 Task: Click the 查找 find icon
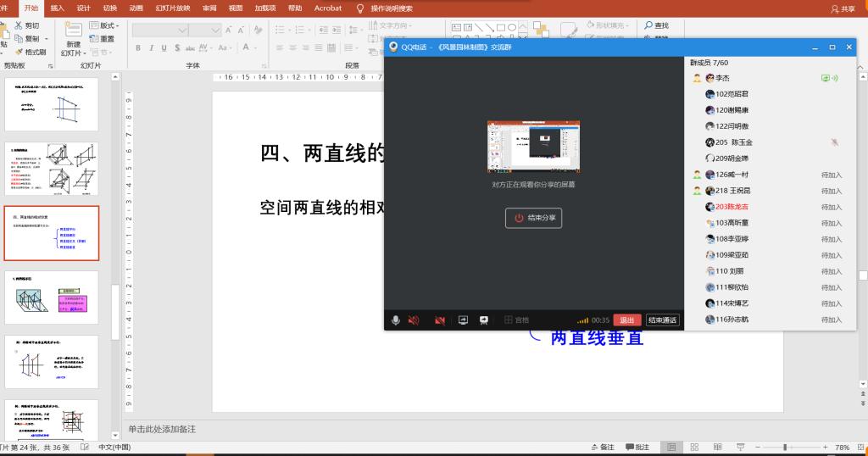[648, 26]
